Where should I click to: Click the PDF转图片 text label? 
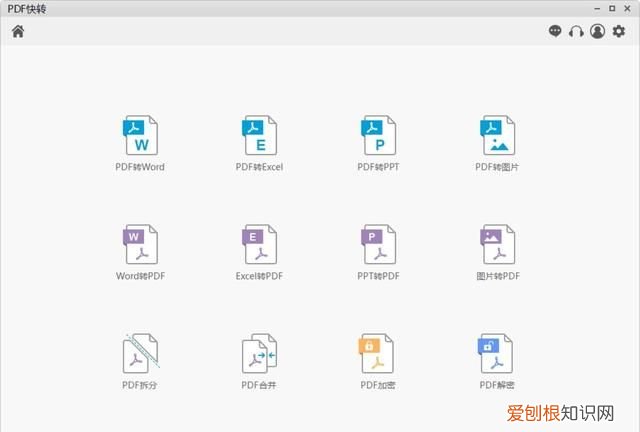click(x=497, y=167)
